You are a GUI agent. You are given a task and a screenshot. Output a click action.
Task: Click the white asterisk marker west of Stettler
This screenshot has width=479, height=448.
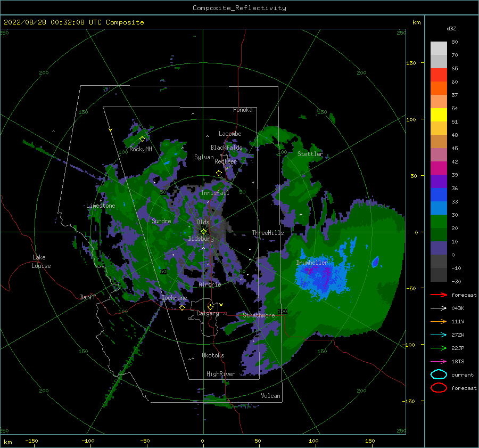[253, 183]
